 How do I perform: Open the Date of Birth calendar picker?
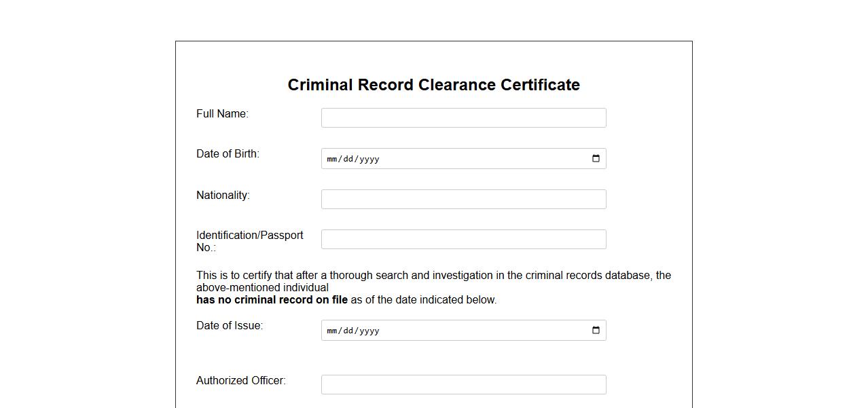click(x=596, y=159)
